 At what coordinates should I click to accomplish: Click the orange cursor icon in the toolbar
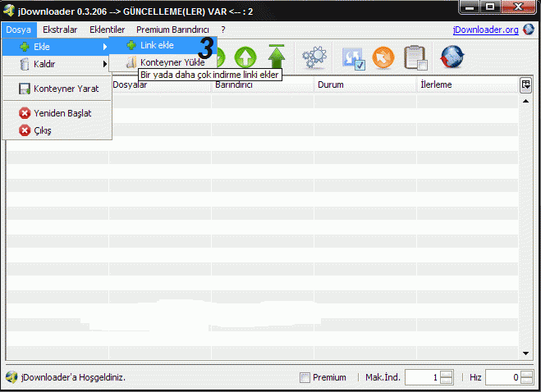383,57
